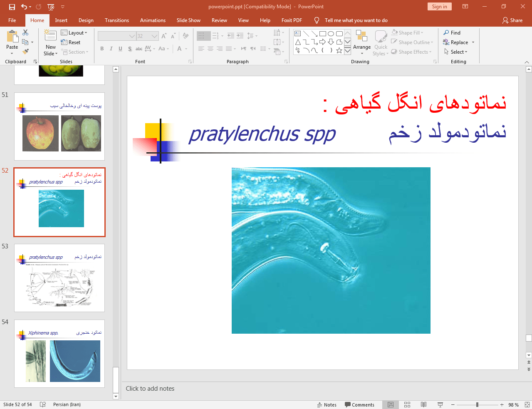Open spell check icon in the status bar
The height and width of the screenshot is (409, 532).
pos(42,404)
